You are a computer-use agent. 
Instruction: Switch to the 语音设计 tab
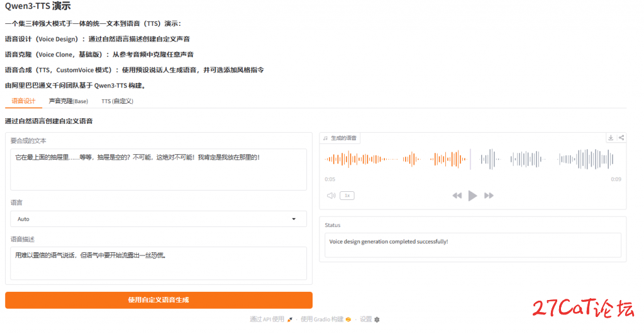pyautogui.click(x=23, y=101)
